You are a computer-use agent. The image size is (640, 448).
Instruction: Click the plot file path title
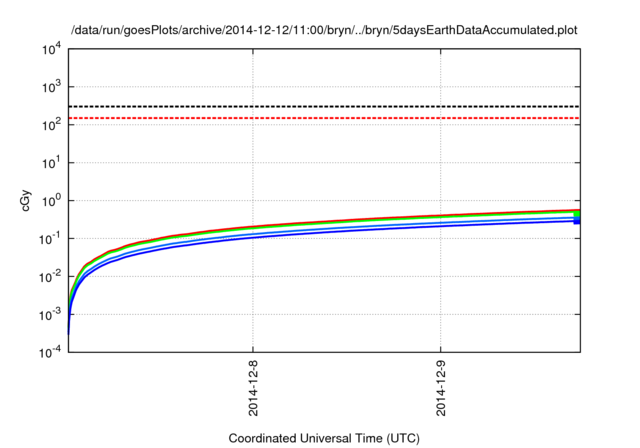[324, 30]
